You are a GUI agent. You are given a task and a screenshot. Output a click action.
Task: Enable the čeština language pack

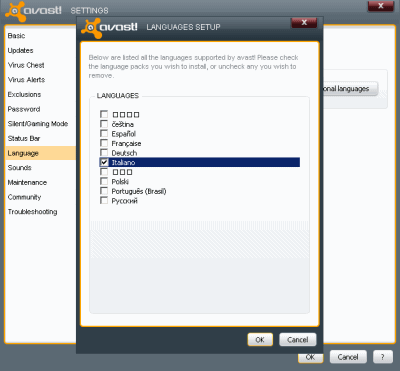pos(104,124)
